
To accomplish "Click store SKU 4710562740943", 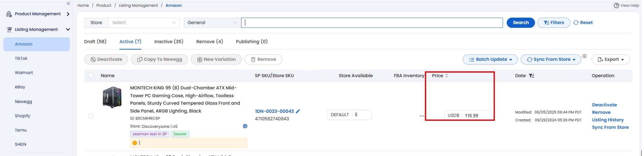I will click(x=272, y=119).
